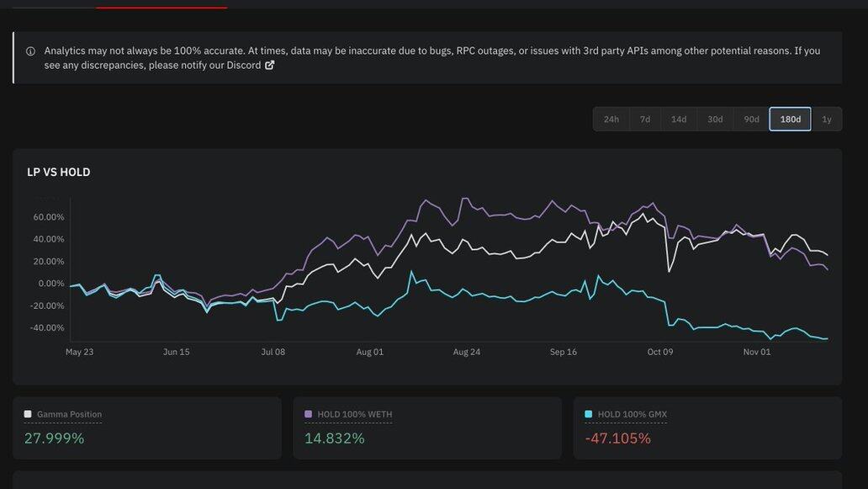The width and height of the screenshot is (868, 489).
Task: Click the -47.105% GMX return value
Action: pyautogui.click(x=617, y=439)
